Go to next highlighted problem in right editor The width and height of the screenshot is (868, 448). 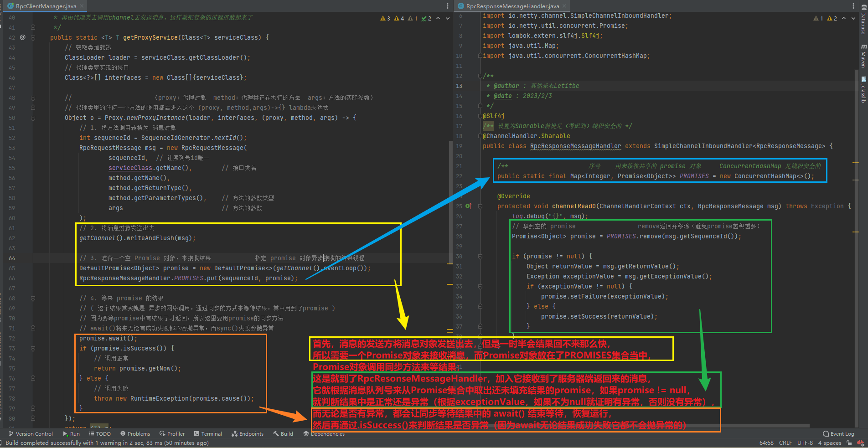853,18
